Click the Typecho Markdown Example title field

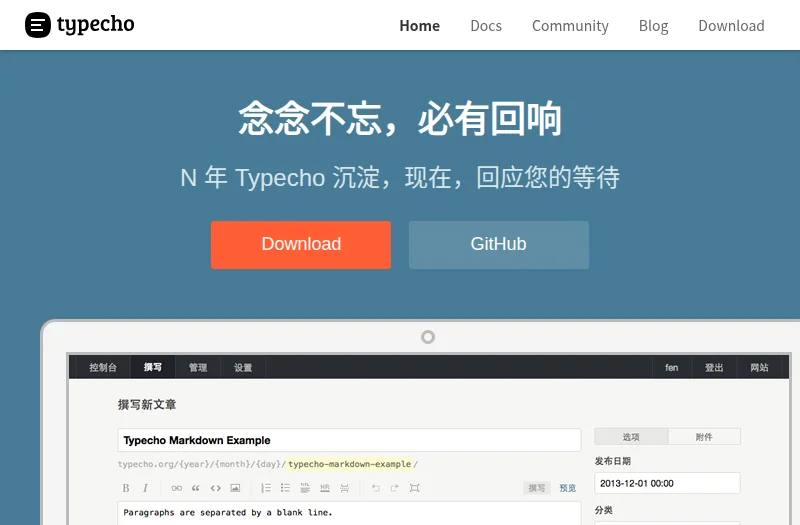coord(349,440)
